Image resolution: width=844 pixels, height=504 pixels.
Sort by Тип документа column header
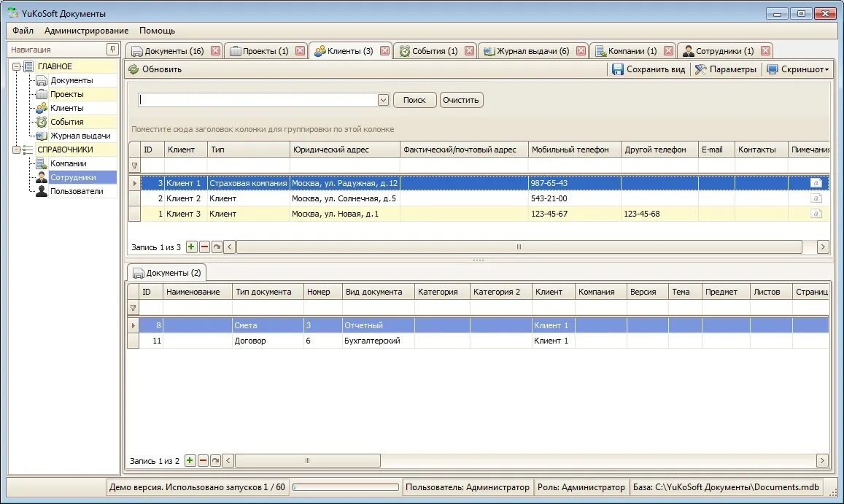coord(268,292)
